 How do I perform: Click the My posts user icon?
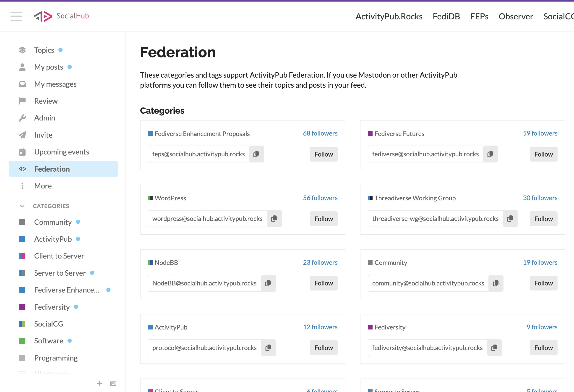click(x=22, y=67)
